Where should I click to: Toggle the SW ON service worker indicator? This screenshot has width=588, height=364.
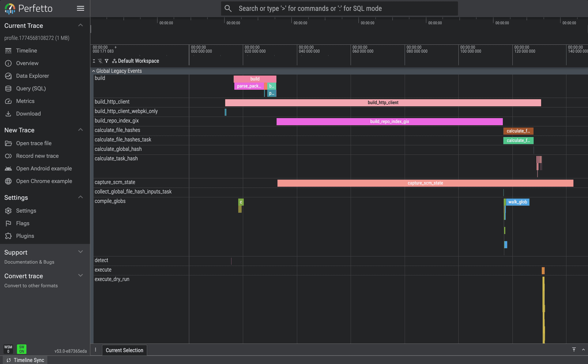[21, 349]
